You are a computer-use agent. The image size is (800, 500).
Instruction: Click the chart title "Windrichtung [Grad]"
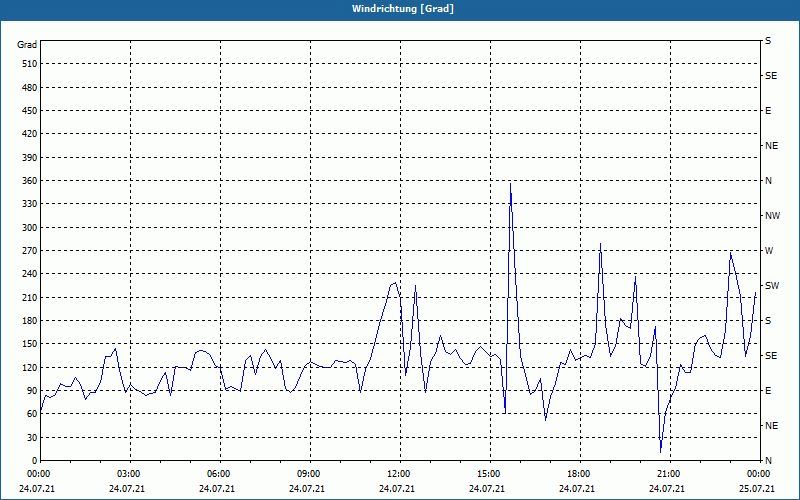point(403,9)
